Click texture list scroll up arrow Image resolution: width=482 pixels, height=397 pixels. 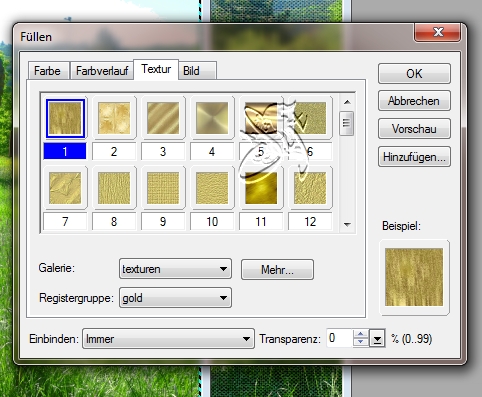point(347,102)
